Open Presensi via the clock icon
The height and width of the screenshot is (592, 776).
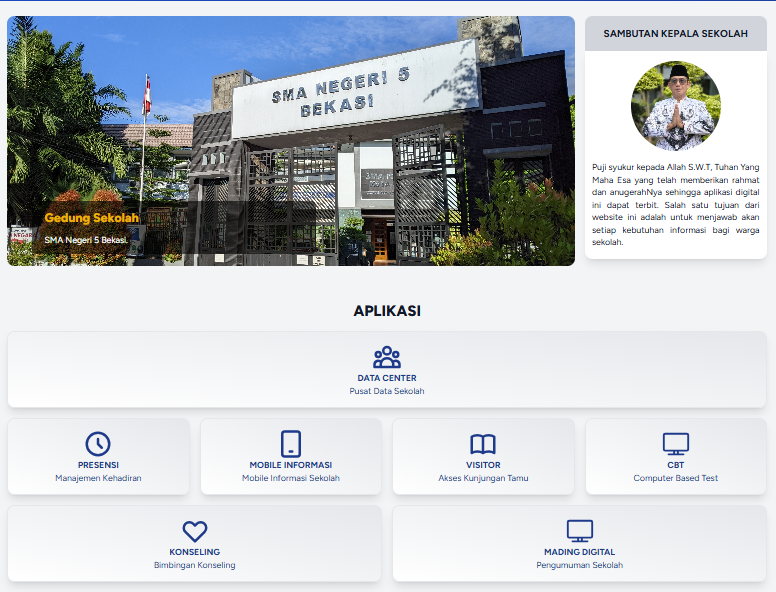coord(98,444)
